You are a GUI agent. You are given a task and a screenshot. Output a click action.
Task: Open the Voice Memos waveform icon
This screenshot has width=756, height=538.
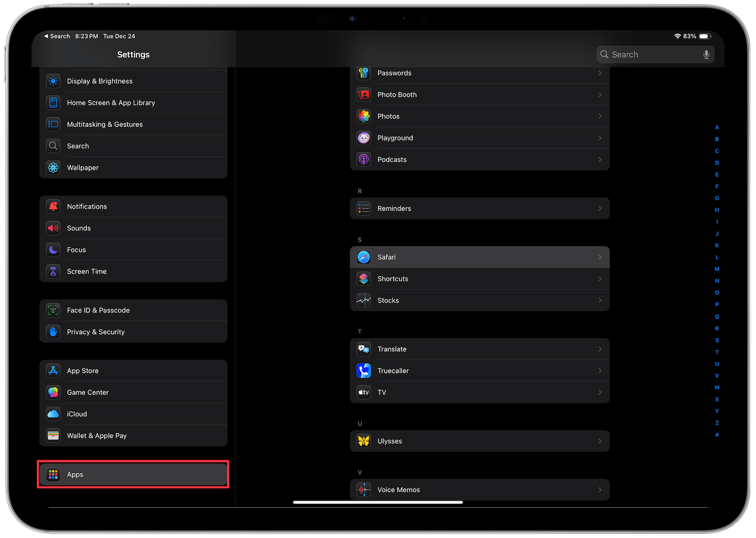pyautogui.click(x=363, y=490)
